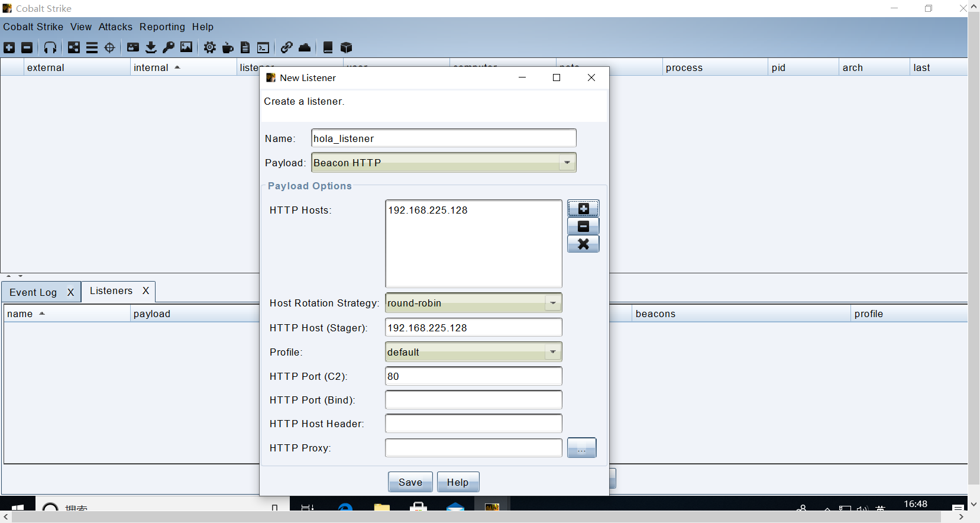980x523 pixels.
Task: Open File Explorer from the taskbar
Action: point(382,507)
